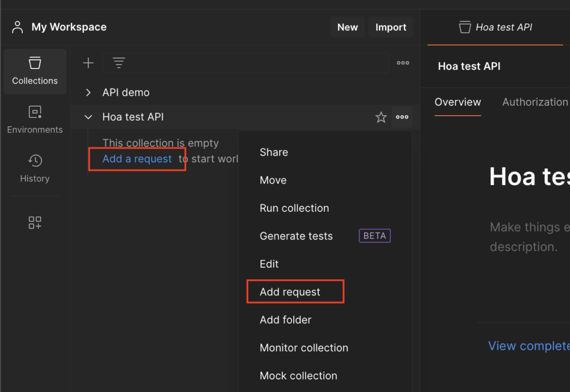570x392 pixels.
Task: Click the plus icon to create a collection
Action: pos(89,63)
